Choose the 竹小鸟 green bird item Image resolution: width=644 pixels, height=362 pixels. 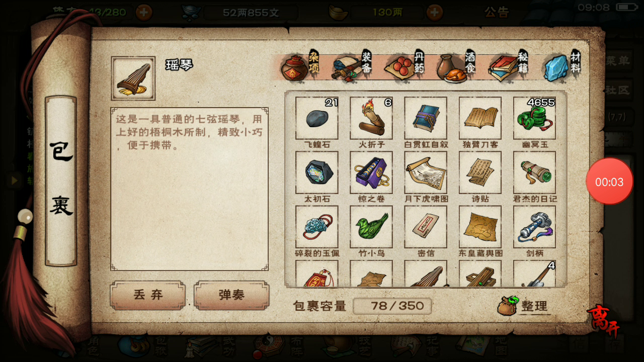(x=371, y=227)
